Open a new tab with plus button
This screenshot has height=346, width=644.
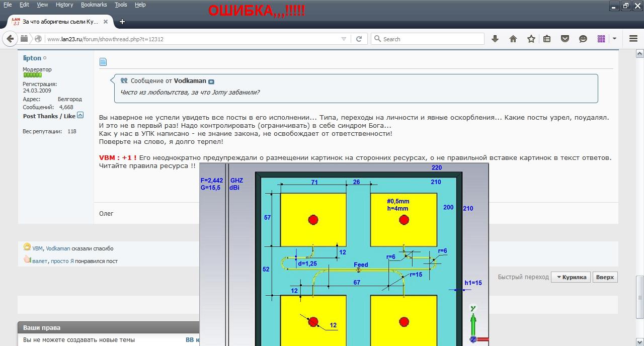click(122, 22)
